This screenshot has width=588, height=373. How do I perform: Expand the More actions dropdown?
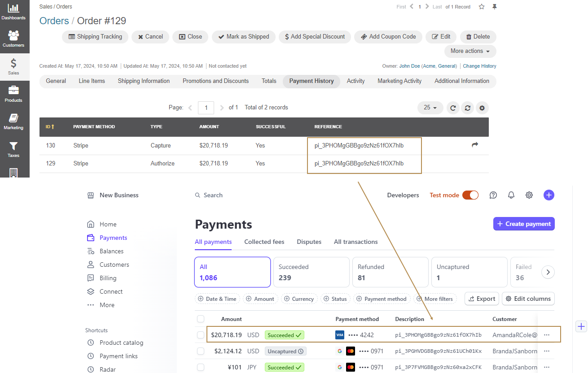(x=470, y=51)
